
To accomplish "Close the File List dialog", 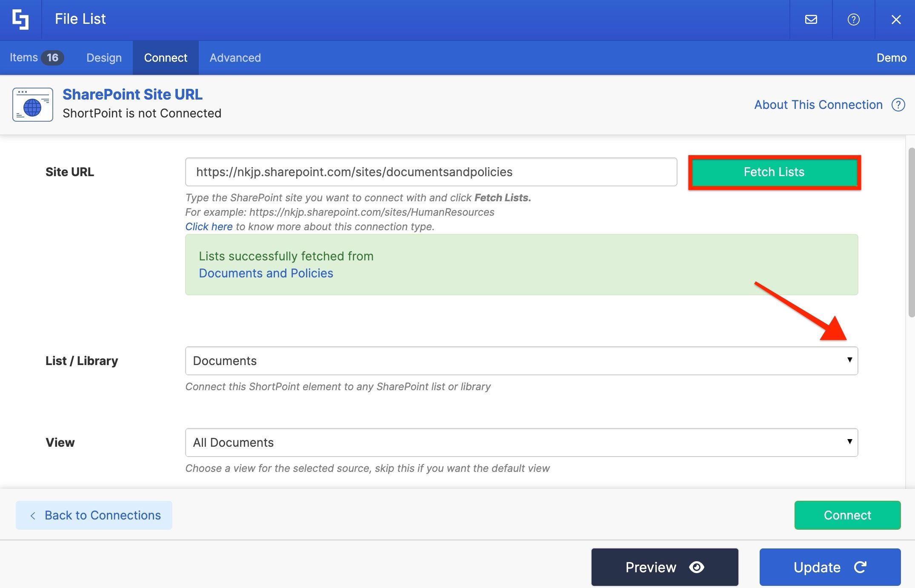I will click(896, 20).
